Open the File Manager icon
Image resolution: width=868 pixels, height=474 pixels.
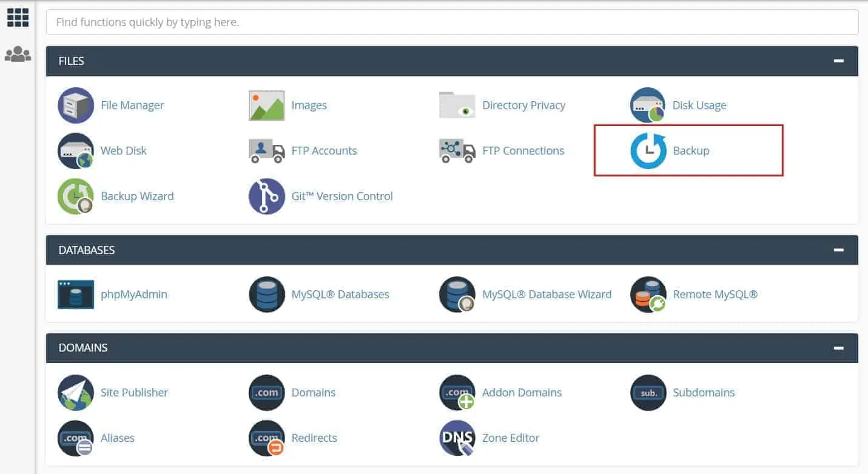tap(76, 105)
